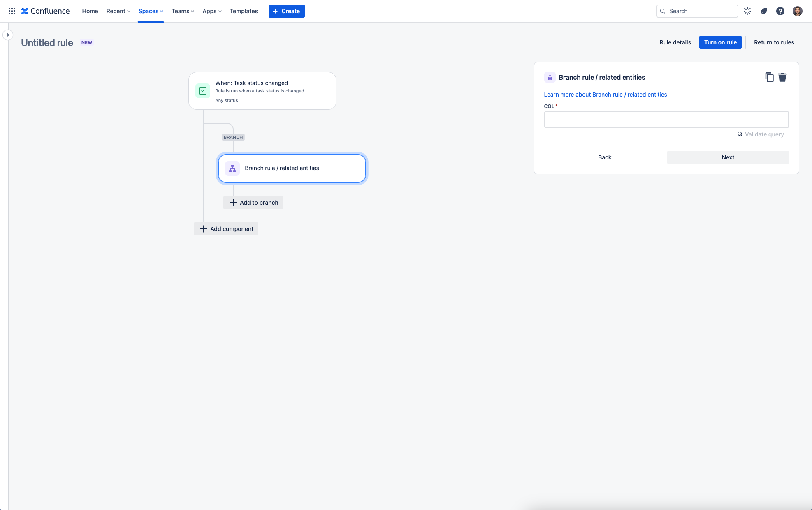Click the Confluence logo
This screenshot has height=510, width=812.
45,11
